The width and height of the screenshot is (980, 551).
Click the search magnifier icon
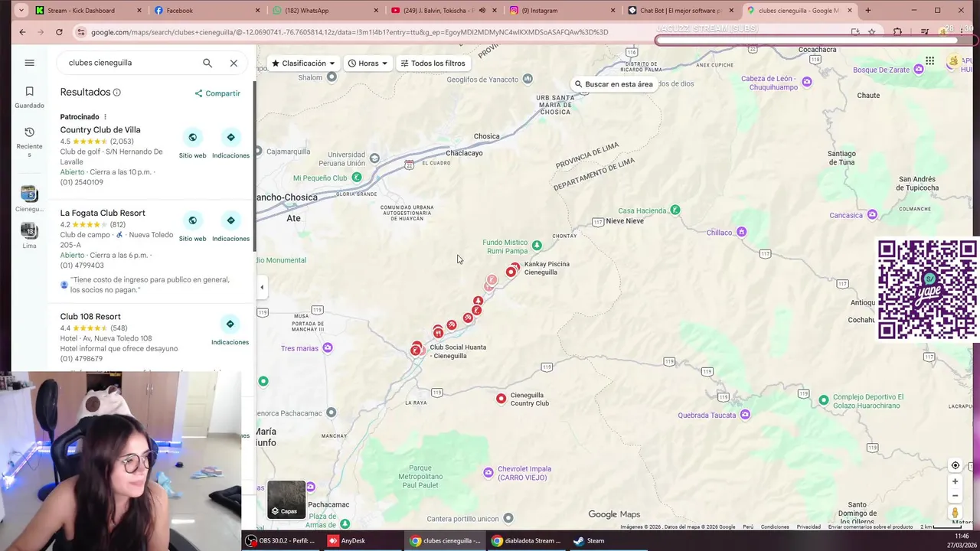pos(207,63)
